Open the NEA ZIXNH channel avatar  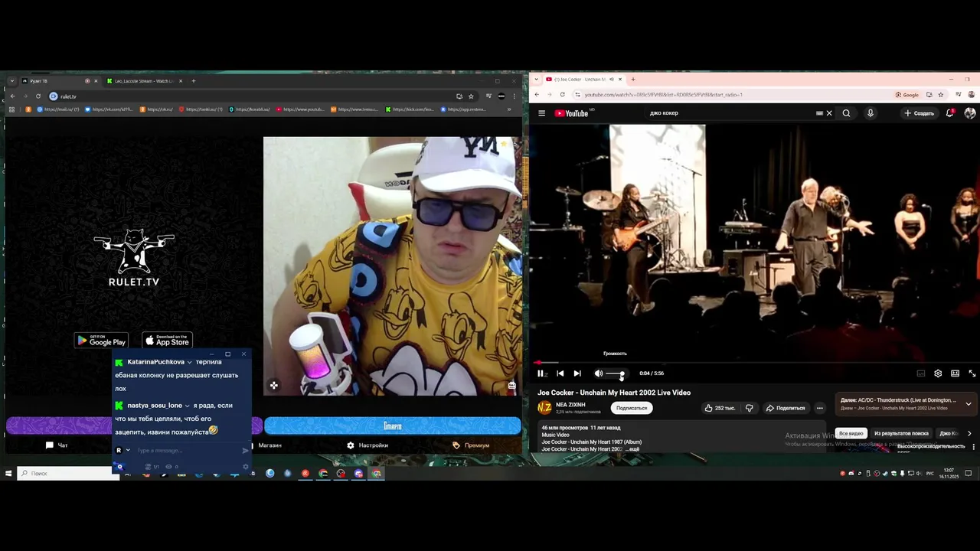(x=544, y=408)
